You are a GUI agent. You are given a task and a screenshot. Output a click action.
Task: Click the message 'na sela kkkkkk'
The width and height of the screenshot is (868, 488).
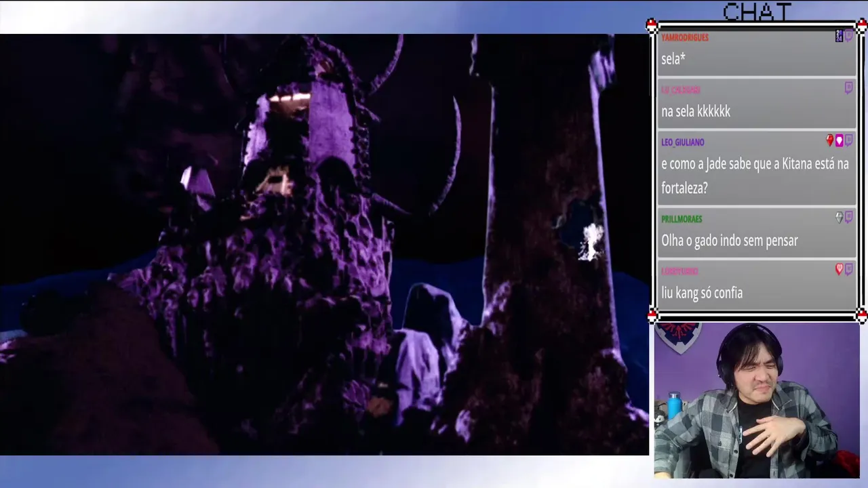696,111
